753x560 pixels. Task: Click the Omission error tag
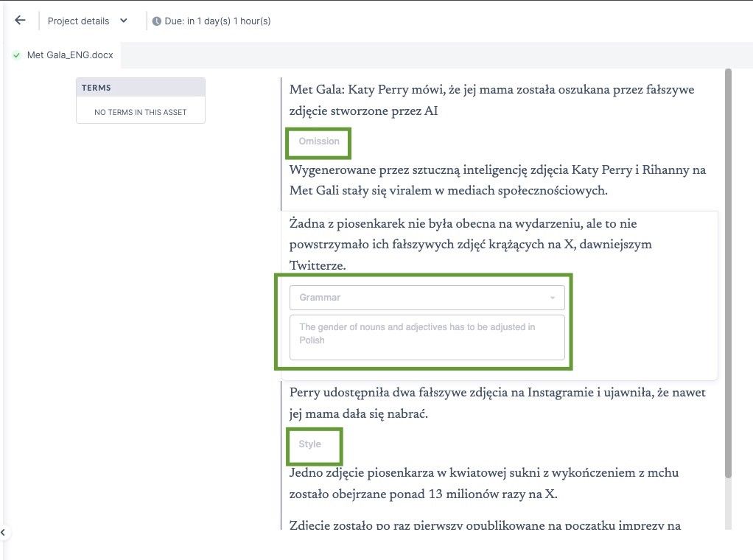pyautogui.click(x=319, y=141)
